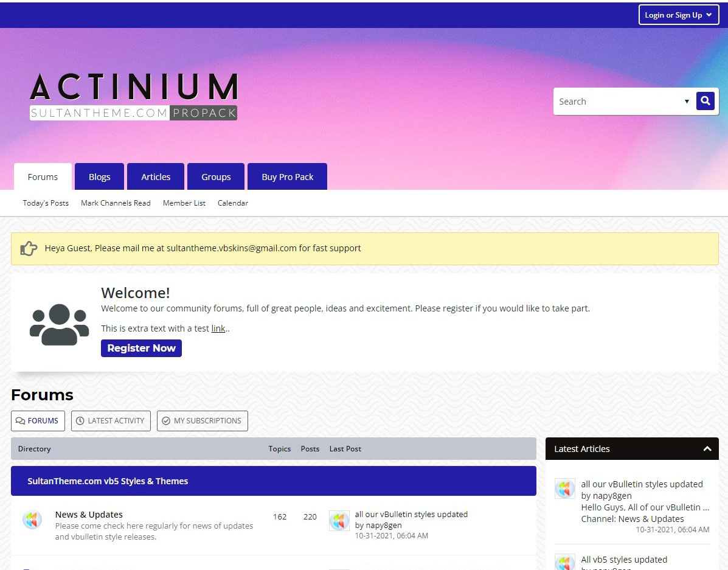Click the Actinium site logo

coord(134,97)
